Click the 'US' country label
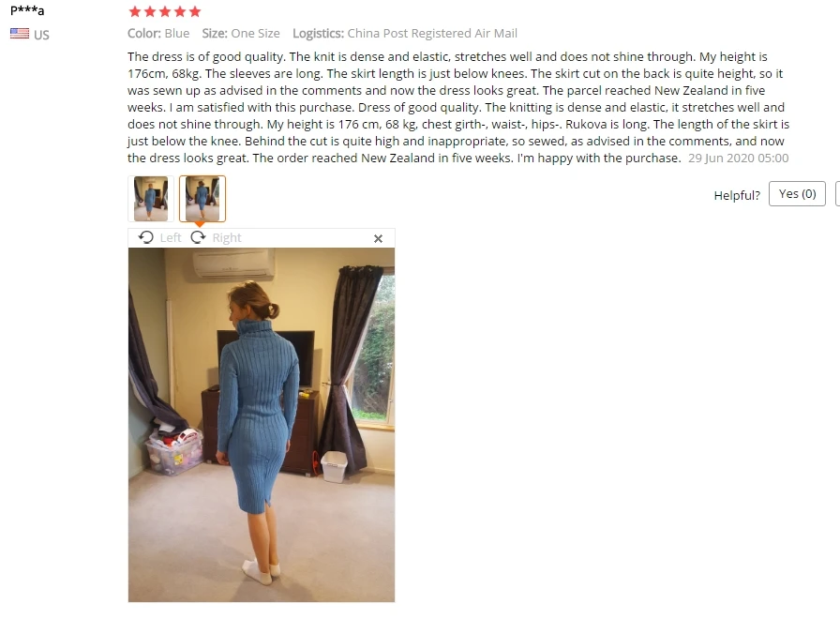This screenshot has width=840, height=619. (x=41, y=35)
